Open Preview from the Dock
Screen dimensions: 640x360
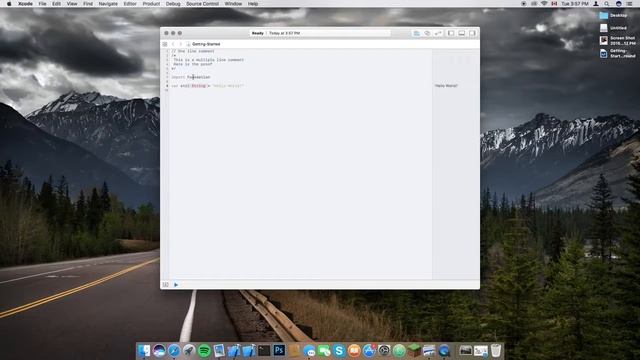click(219, 351)
